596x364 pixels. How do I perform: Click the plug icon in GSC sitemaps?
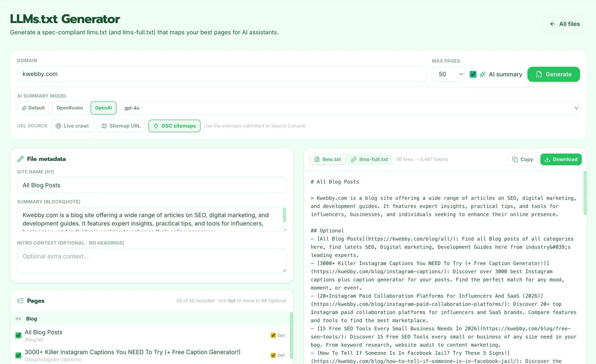pyautogui.click(x=156, y=126)
